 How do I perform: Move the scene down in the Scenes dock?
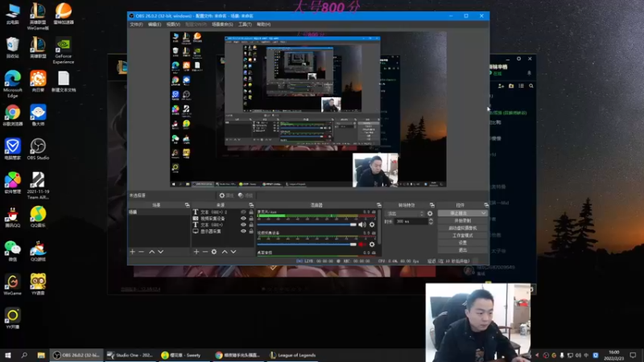(x=160, y=252)
